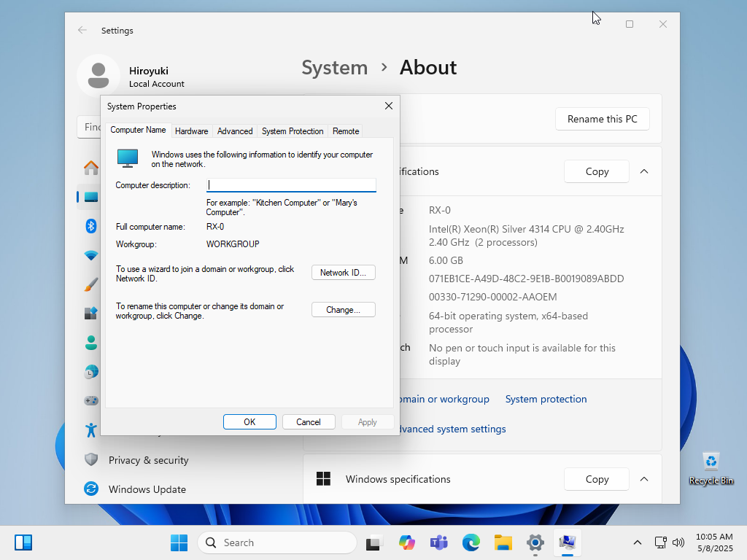The height and width of the screenshot is (560, 747).
Task: Open the clock and date flyout
Action: [715, 542]
